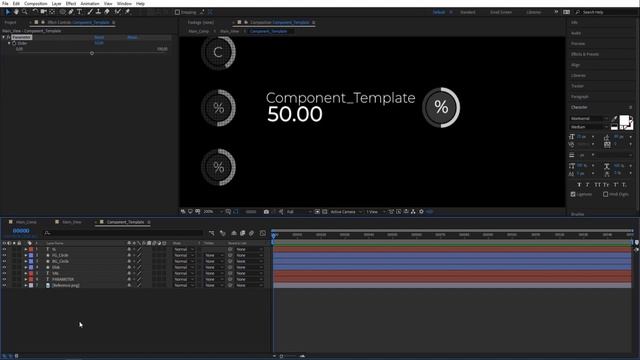Expand the PARAMETER layer properties
The width and height of the screenshot is (640, 360).
click(26, 279)
